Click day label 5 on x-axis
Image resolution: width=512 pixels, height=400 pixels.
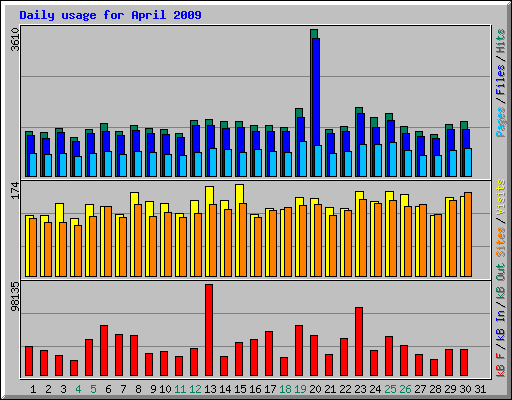coord(93,389)
